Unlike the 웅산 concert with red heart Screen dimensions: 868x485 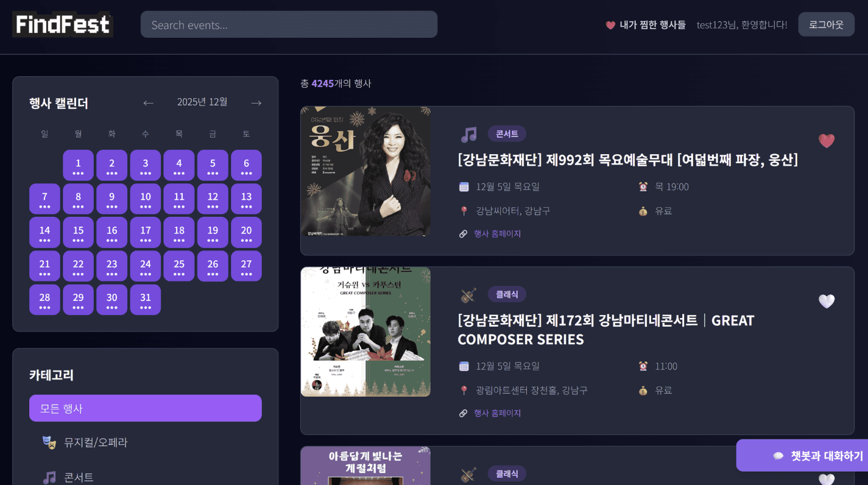click(x=827, y=141)
